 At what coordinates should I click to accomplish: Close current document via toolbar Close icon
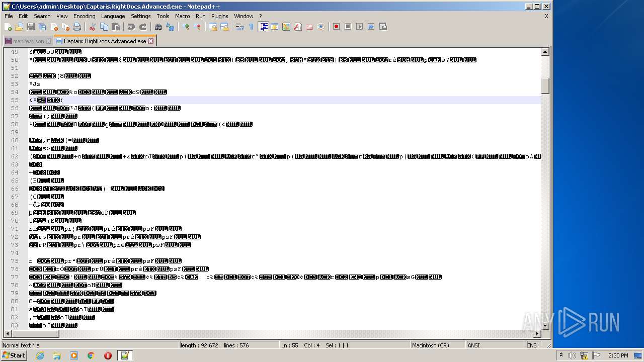point(54,27)
